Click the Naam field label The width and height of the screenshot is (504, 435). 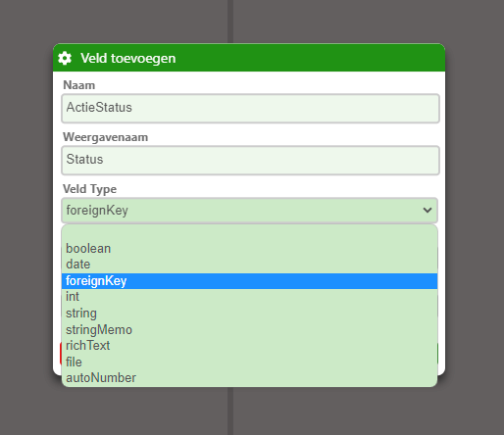click(x=79, y=85)
